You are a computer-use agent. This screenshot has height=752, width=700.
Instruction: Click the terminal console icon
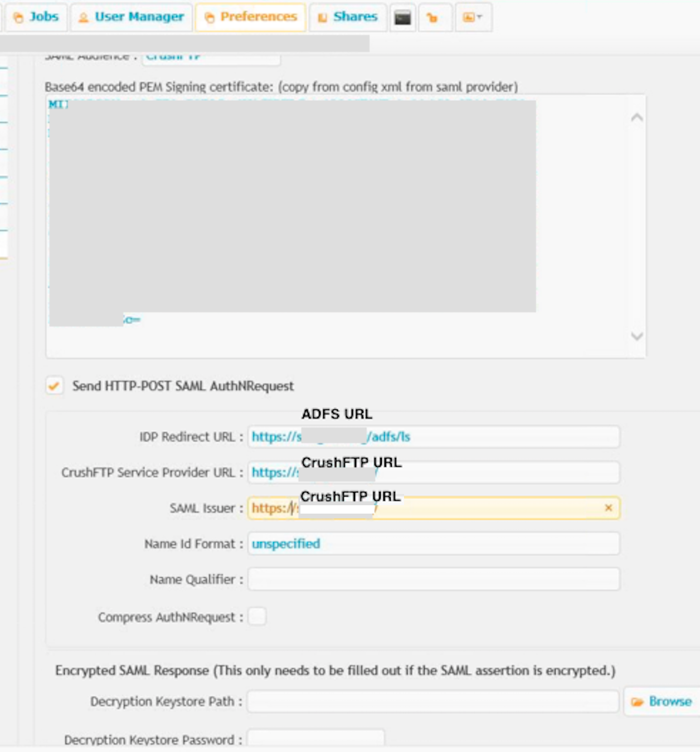(402, 17)
